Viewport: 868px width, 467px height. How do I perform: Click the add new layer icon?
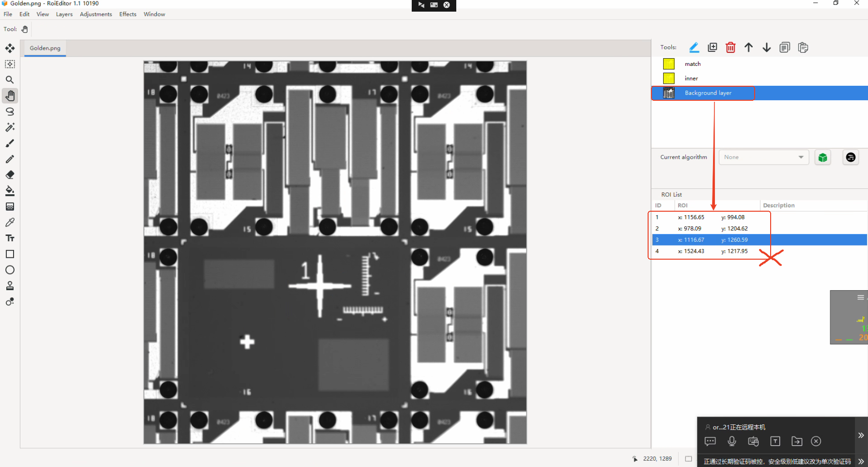[713, 47]
